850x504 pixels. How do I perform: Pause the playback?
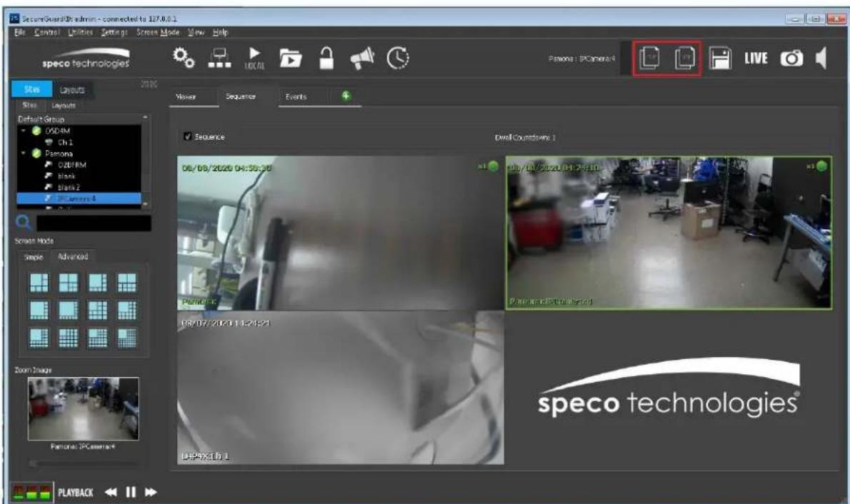[x=131, y=492]
